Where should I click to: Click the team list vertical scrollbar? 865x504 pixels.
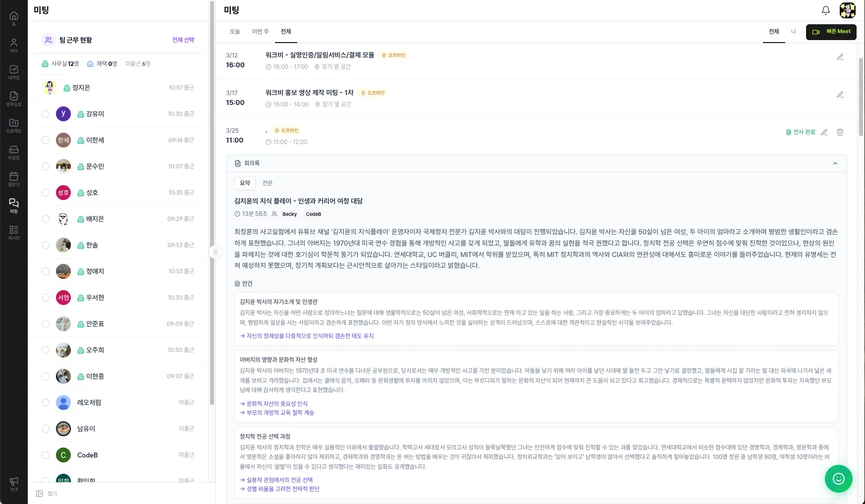click(212, 203)
